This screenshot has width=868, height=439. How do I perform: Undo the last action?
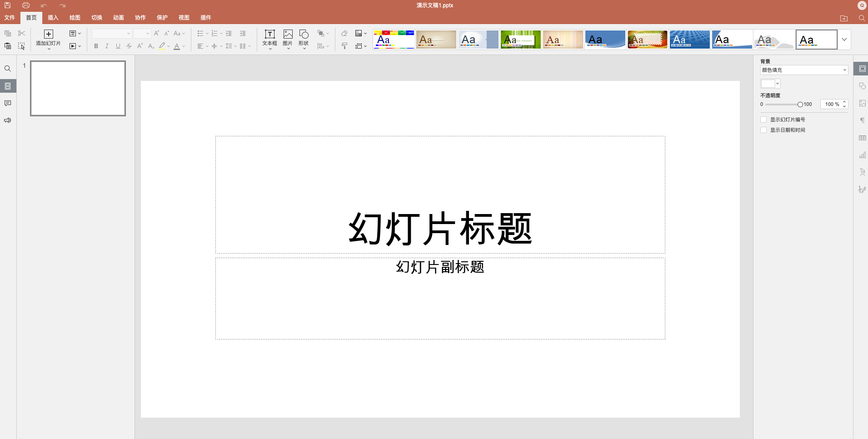pyautogui.click(x=44, y=5)
